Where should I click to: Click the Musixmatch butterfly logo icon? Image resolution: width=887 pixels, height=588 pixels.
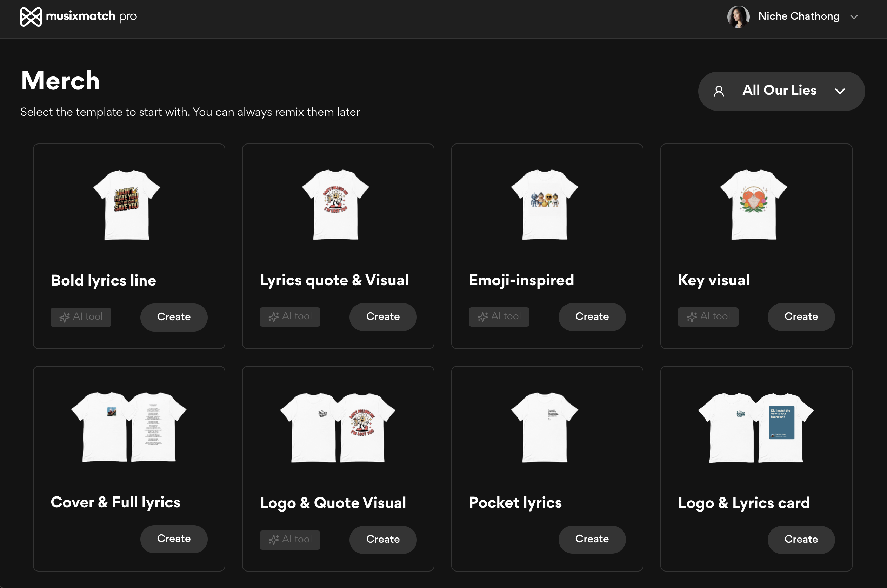point(31,17)
